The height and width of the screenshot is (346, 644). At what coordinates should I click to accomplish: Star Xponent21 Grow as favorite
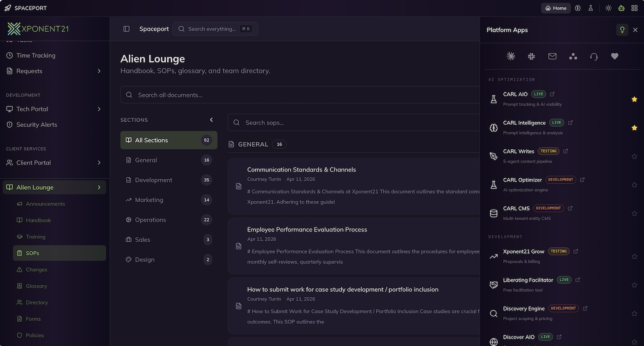point(634,256)
